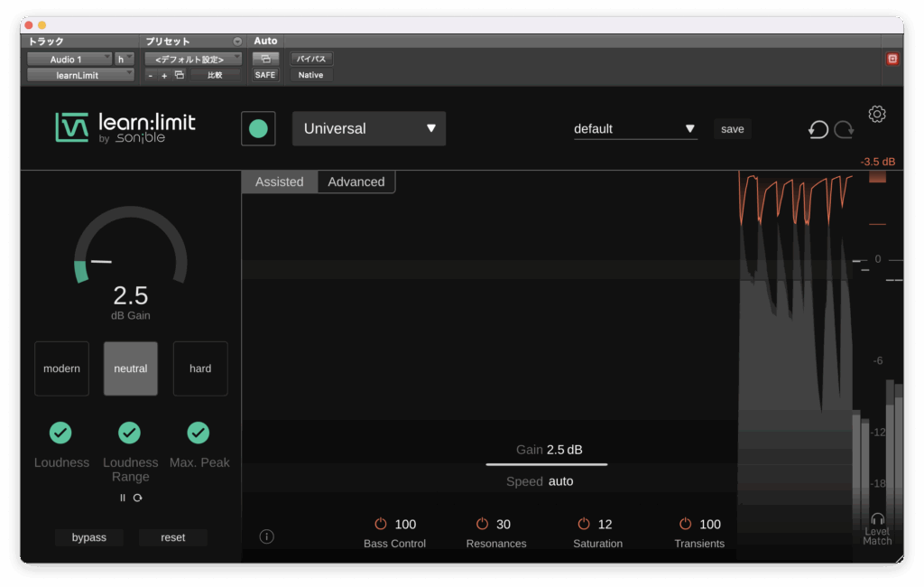Minimize the window with the yellow button
Viewport: 924px width, 587px height.
point(42,24)
